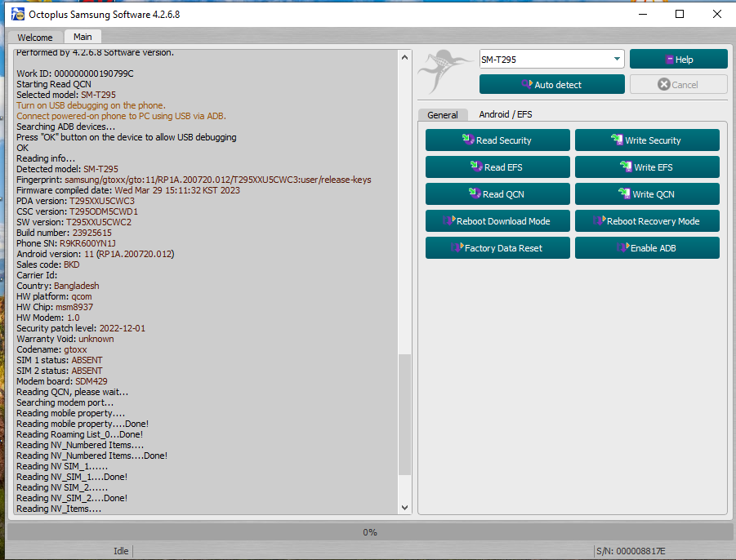The width and height of the screenshot is (736, 560).
Task: Run Auto detect for the device
Action: pos(551,84)
